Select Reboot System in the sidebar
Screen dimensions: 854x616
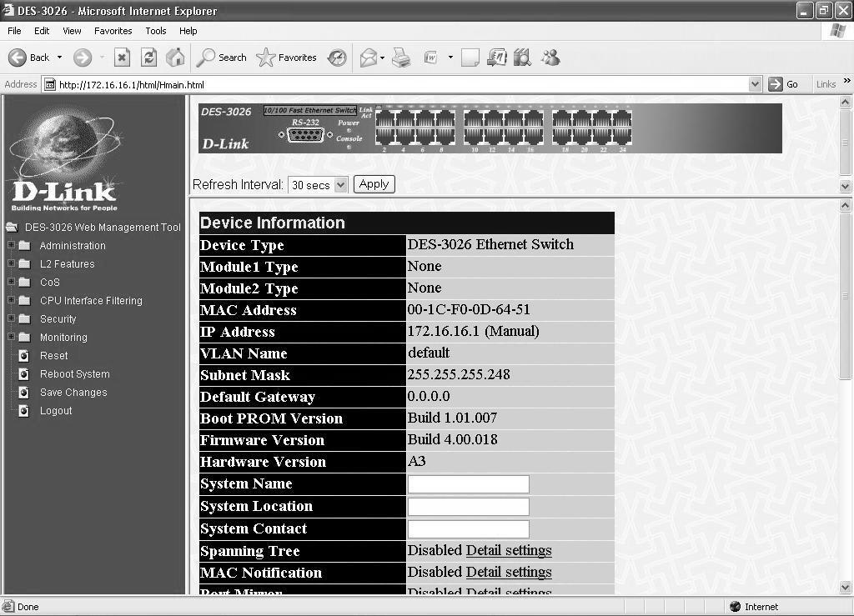click(74, 374)
